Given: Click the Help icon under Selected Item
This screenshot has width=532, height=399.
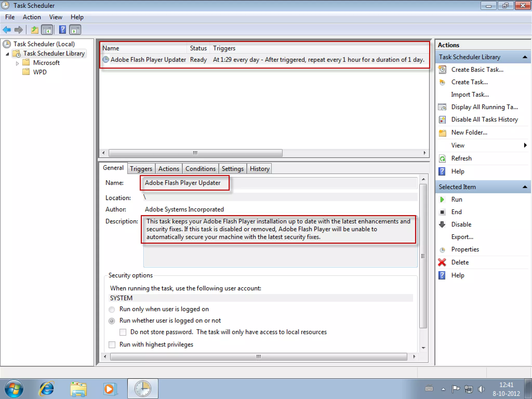Looking at the screenshot, I should [x=442, y=275].
